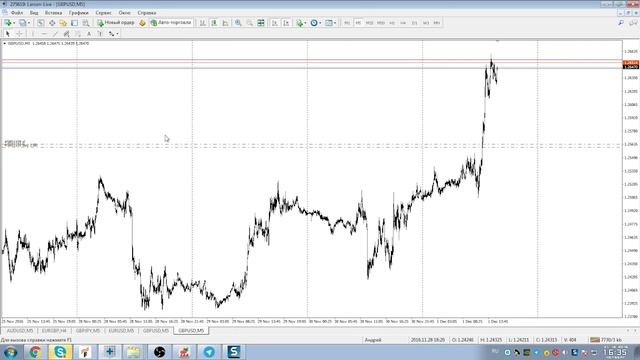Expand the Periods dropdown arrow
Image resolution: width=640 pixels, height=360 pixels.
[x=320, y=23]
